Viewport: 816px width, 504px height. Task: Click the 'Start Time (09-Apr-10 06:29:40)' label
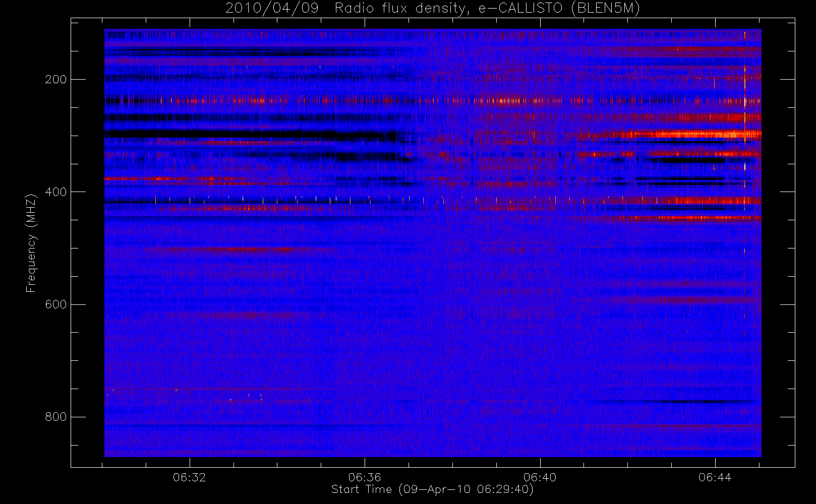(x=433, y=489)
